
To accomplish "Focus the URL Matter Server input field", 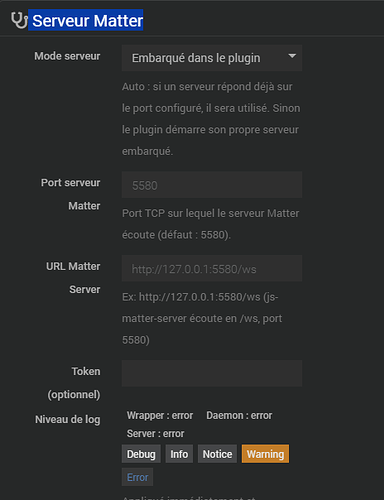I will [x=212, y=269].
